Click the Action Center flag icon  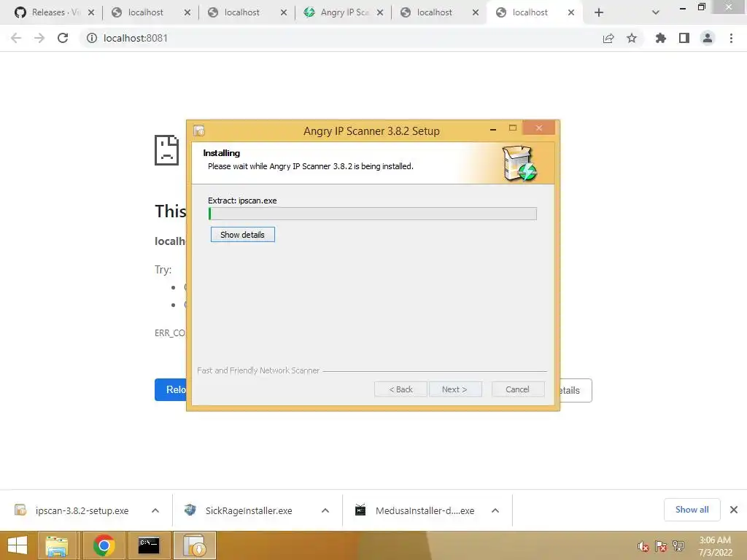[661, 546]
